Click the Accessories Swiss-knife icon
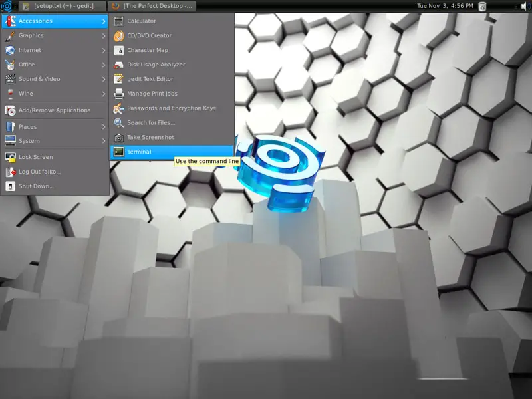 10,21
